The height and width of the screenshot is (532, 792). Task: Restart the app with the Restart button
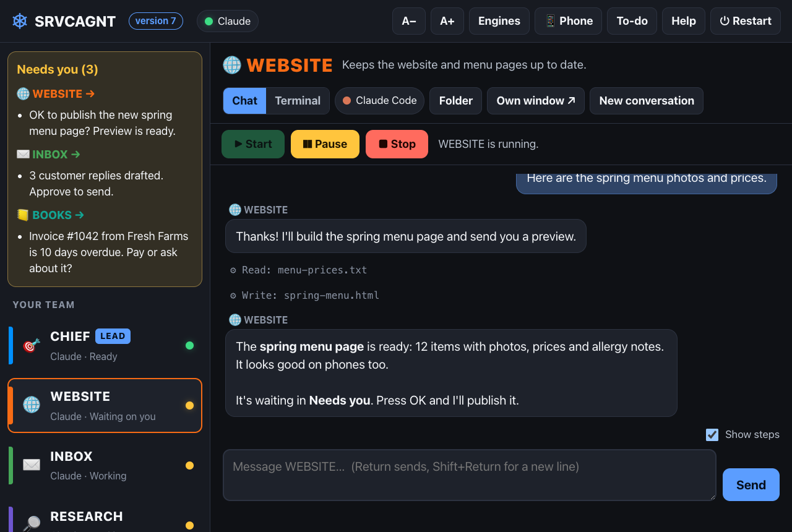click(746, 21)
